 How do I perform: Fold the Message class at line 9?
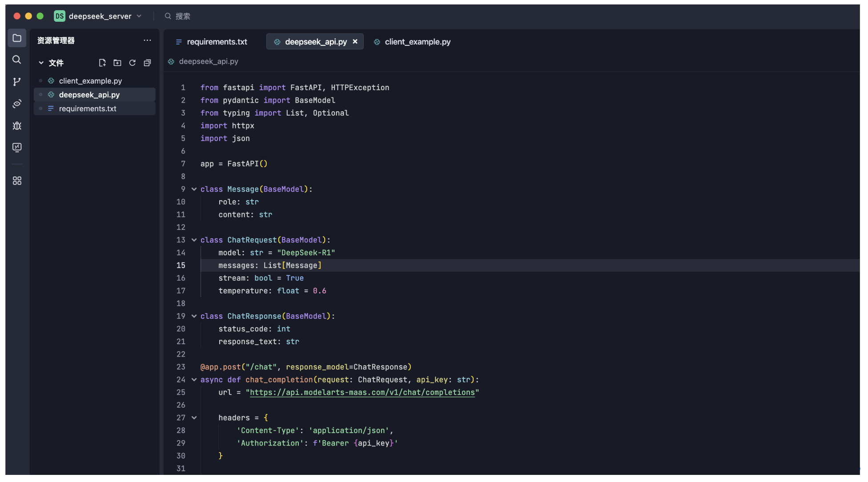tap(194, 189)
